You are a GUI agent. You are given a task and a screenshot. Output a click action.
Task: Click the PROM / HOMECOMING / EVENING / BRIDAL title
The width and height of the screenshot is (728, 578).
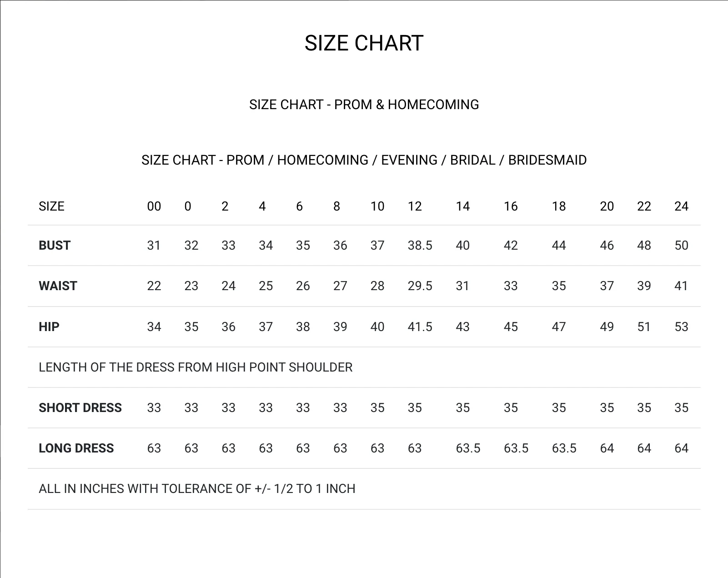click(364, 160)
